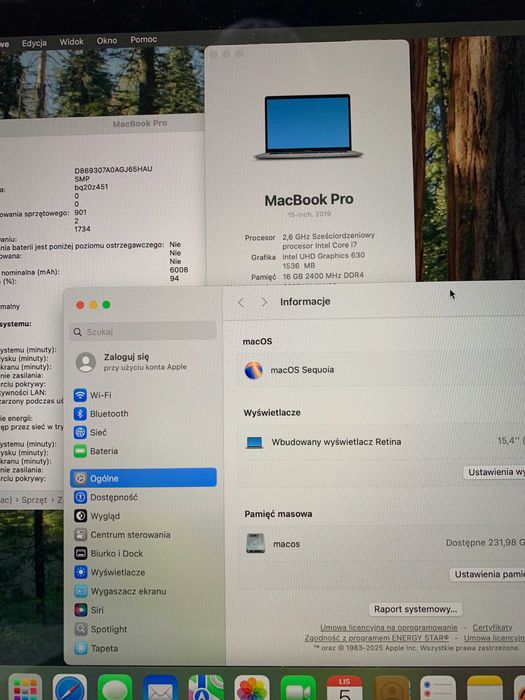The height and width of the screenshot is (700, 525).
Task: Click capacity value 6008
Action: [179, 270]
